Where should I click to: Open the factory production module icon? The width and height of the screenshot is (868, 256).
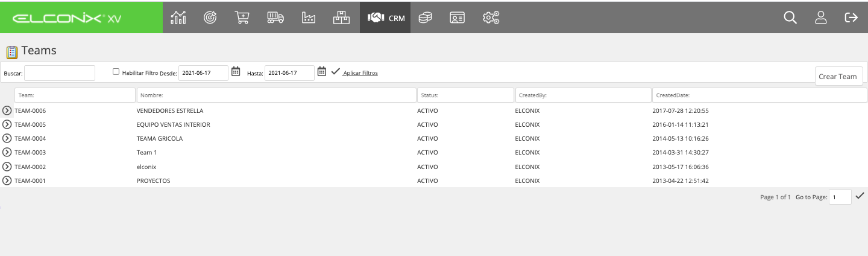pos(309,18)
